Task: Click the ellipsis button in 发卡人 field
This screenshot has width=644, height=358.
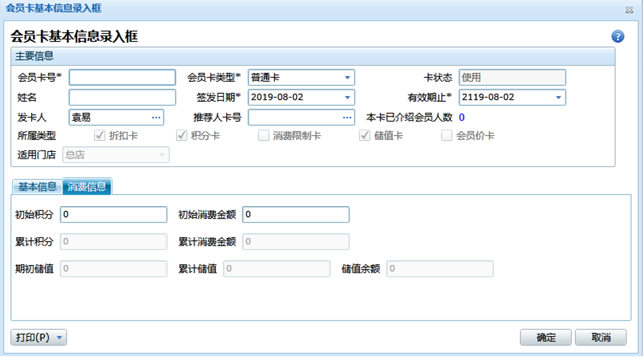Action: click(156, 117)
